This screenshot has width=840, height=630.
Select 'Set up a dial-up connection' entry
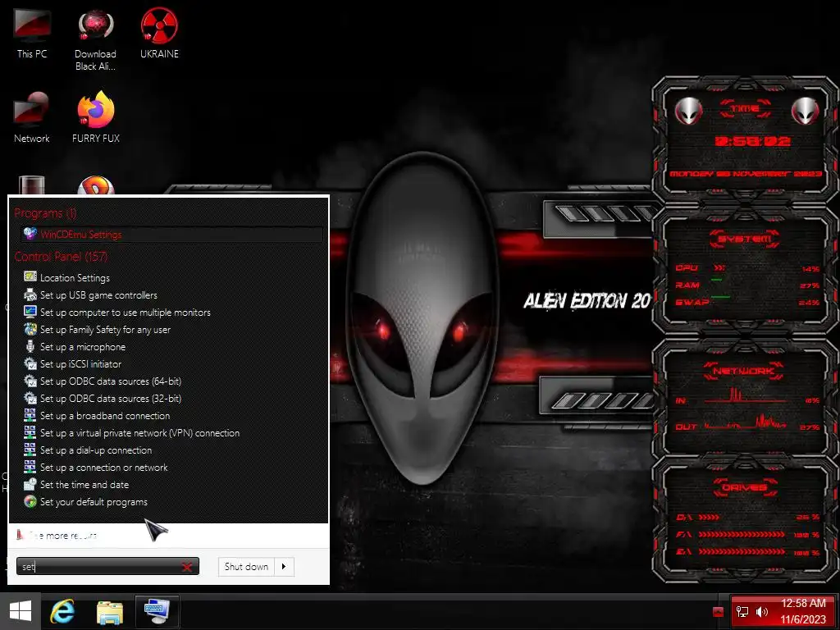96,450
